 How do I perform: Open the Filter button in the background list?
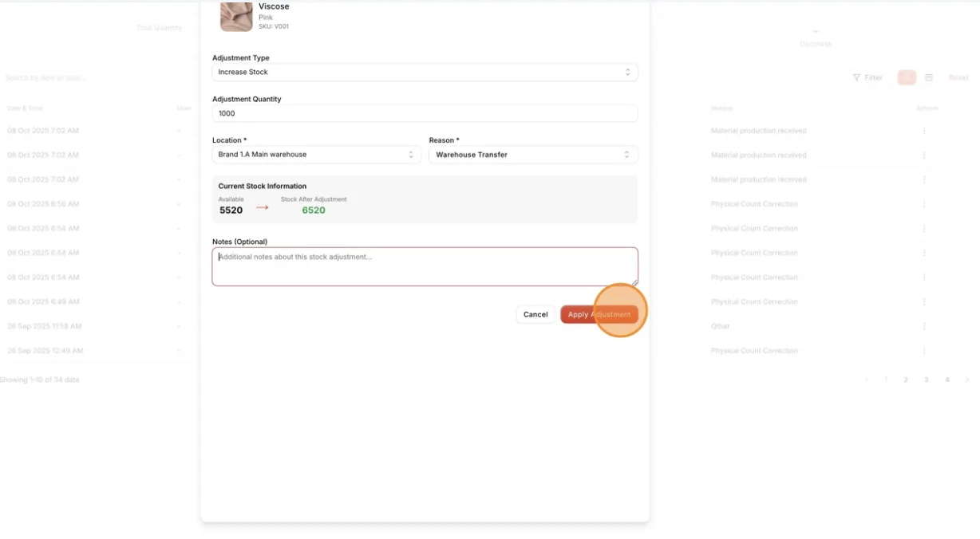coord(867,77)
